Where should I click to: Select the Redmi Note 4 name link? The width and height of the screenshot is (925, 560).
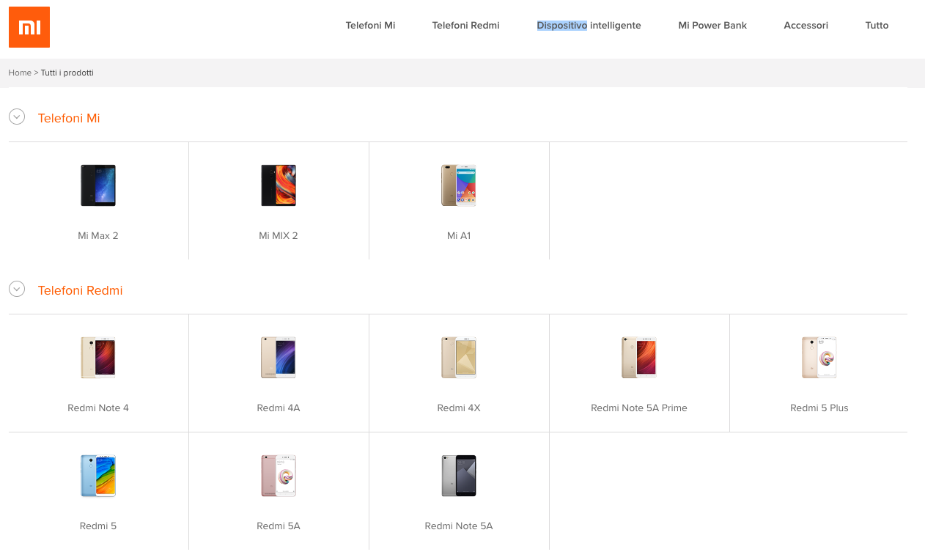click(x=98, y=408)
